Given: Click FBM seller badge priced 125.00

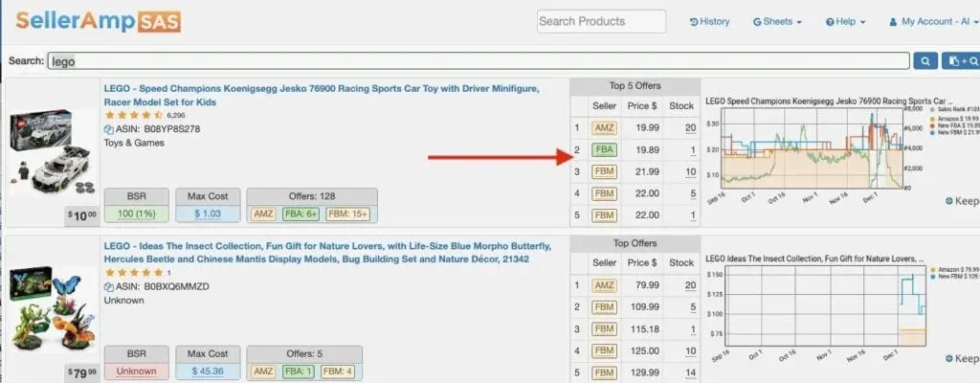Looking at the screenshot, I should pos(605,351).
